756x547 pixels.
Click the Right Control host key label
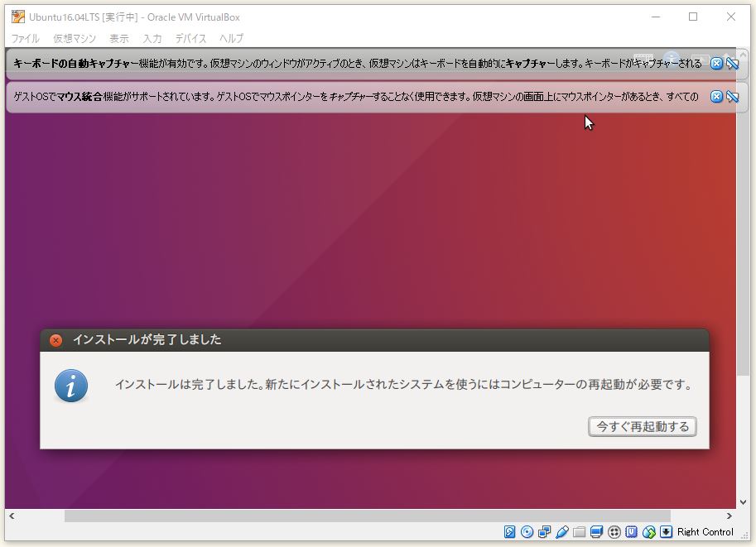[x=705, y=531]
